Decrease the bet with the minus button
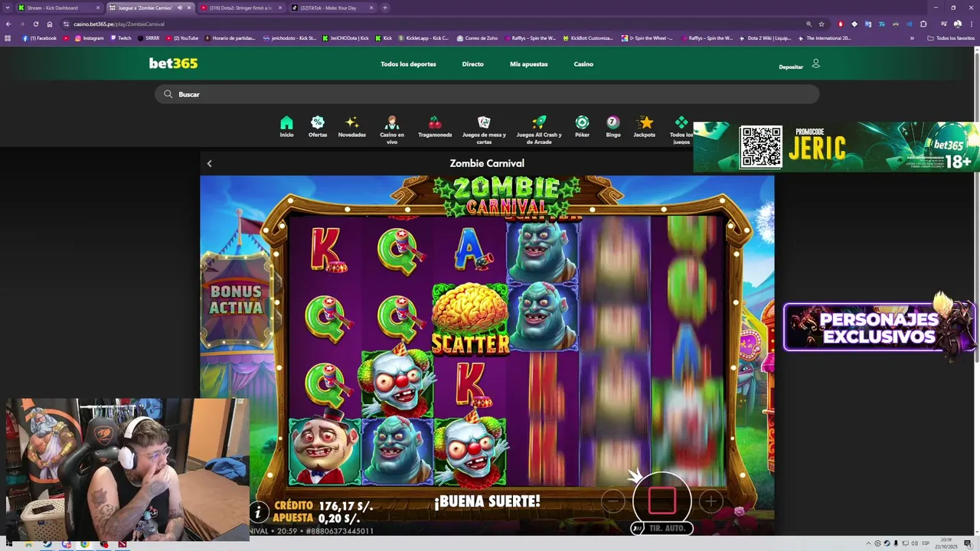This screenshot has width=980, height=551. tap(612, 501)
